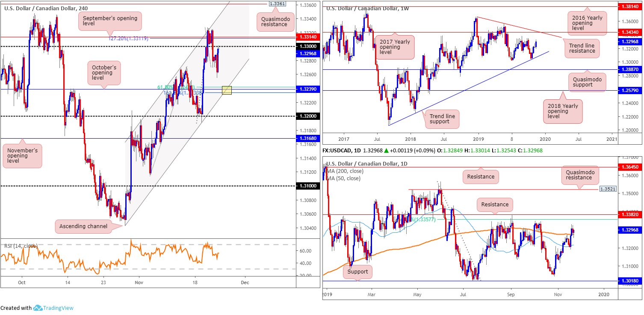The width and height of the screenshot is (644, 315).
Task: Click October's opening level callout
Action: click(x=103, y=73)
